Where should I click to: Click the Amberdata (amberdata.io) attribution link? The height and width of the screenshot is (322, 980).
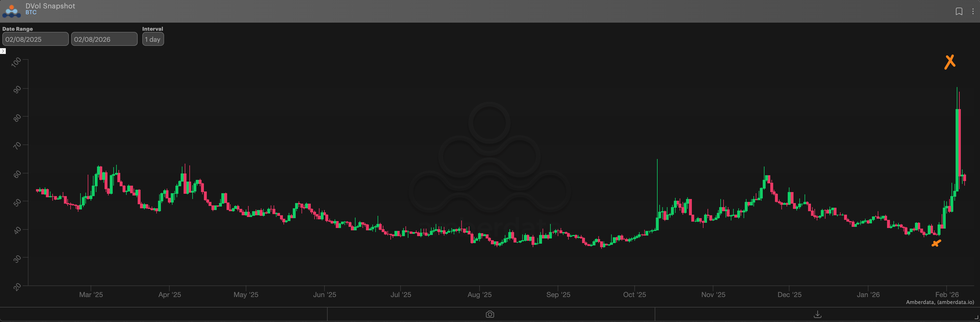(940, 302)
